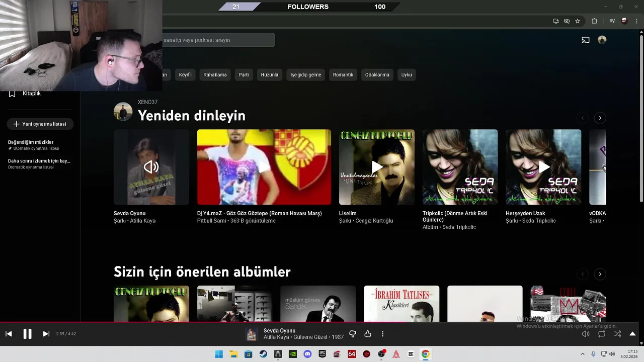Like the song Sevda Oyunu

[368, 334]
